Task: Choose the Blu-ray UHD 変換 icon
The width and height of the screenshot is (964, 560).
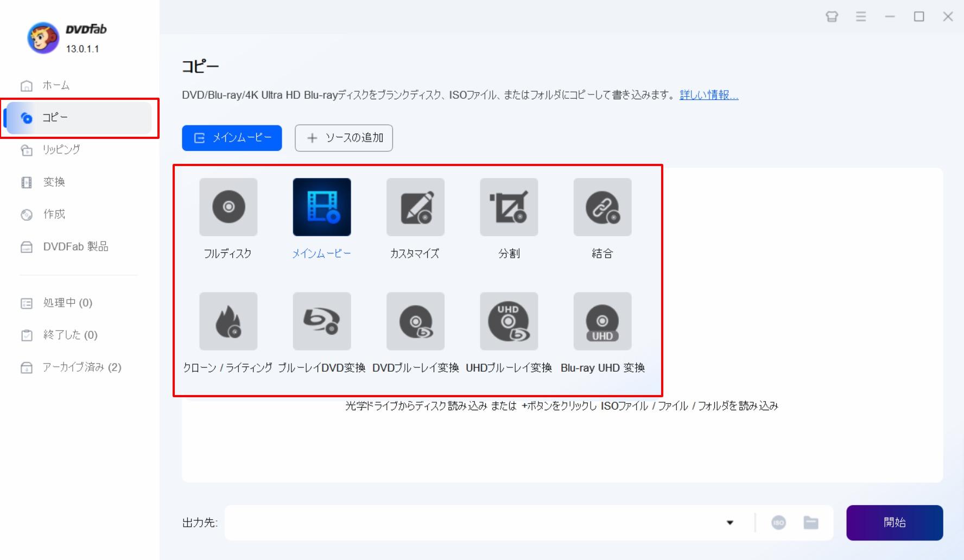Action: (x=602, y=321)
